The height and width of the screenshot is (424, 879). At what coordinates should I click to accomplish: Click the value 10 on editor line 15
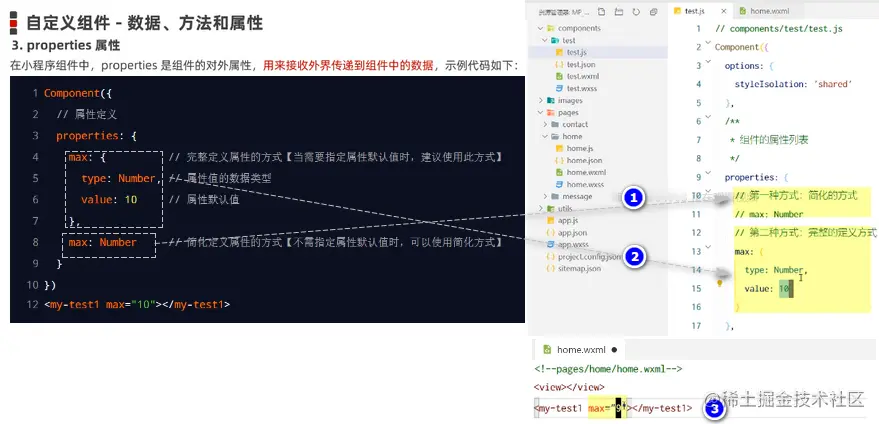coord(784,289)
